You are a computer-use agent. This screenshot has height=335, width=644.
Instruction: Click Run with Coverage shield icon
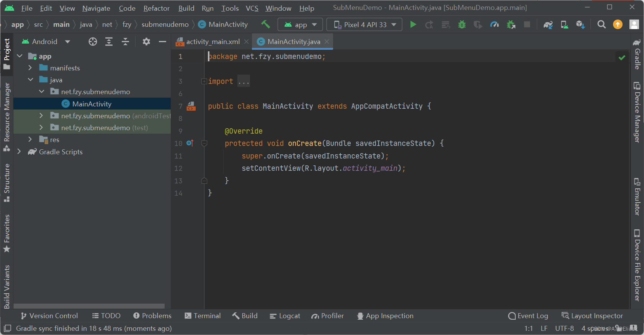click(x=478, y=25)
